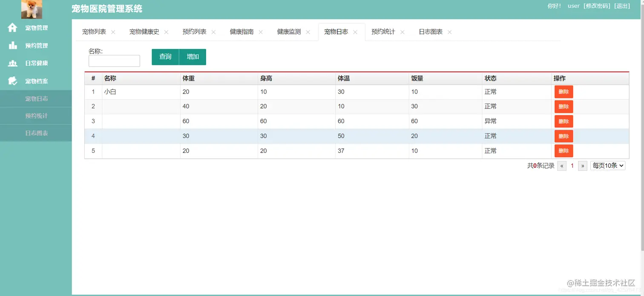The height and width of the screenshot is (296, 644).
Task: Click the 身高 column header
Action: pos(296,78)
